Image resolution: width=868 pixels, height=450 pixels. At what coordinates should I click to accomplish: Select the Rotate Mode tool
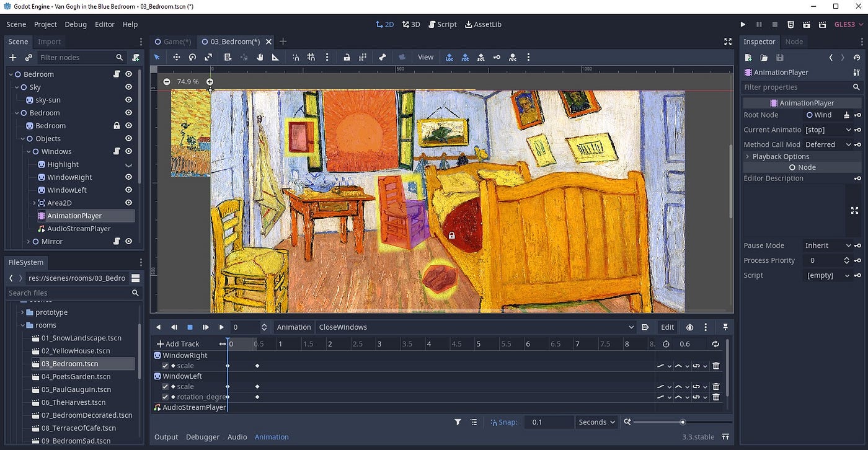click(x=192, y=57)
